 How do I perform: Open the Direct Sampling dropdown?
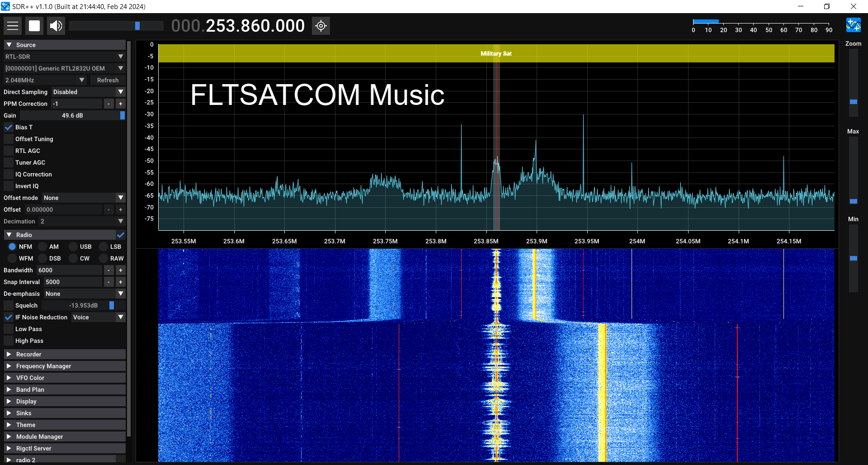click(88, 92)
